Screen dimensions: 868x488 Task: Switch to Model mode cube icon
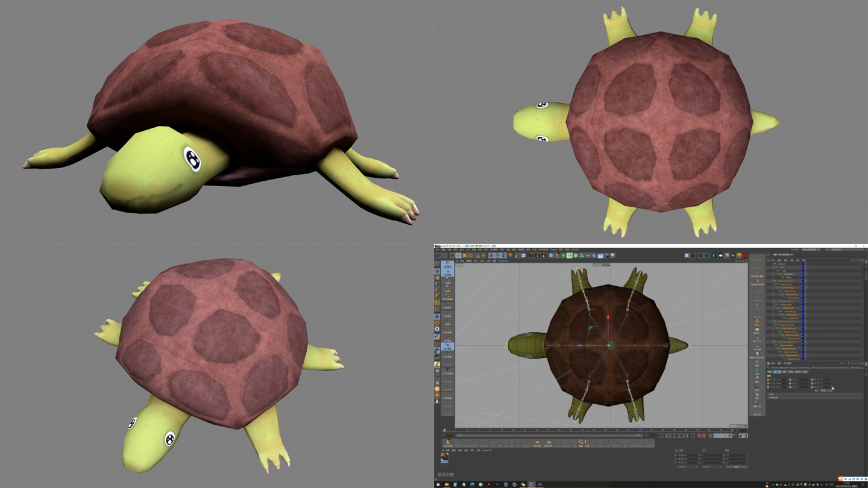[x=437, y=271]
